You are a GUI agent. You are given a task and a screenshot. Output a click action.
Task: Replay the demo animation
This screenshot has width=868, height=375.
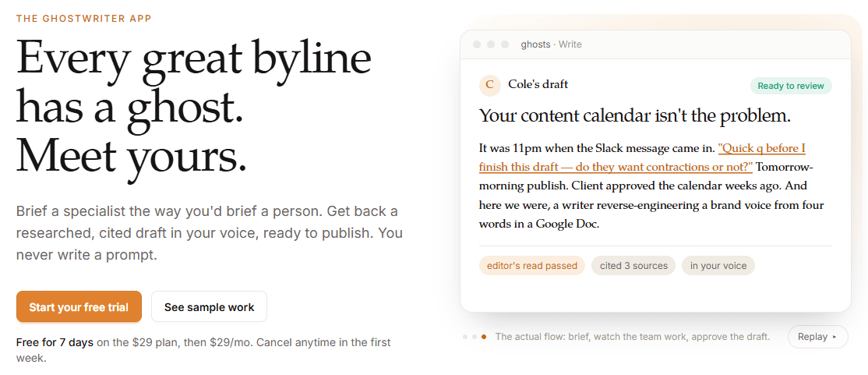[x=817, y=337]
